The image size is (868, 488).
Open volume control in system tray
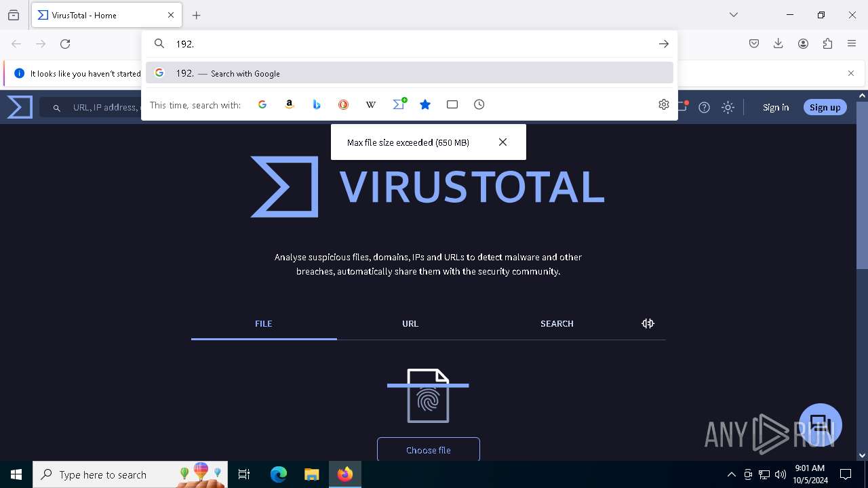[781, 474]
